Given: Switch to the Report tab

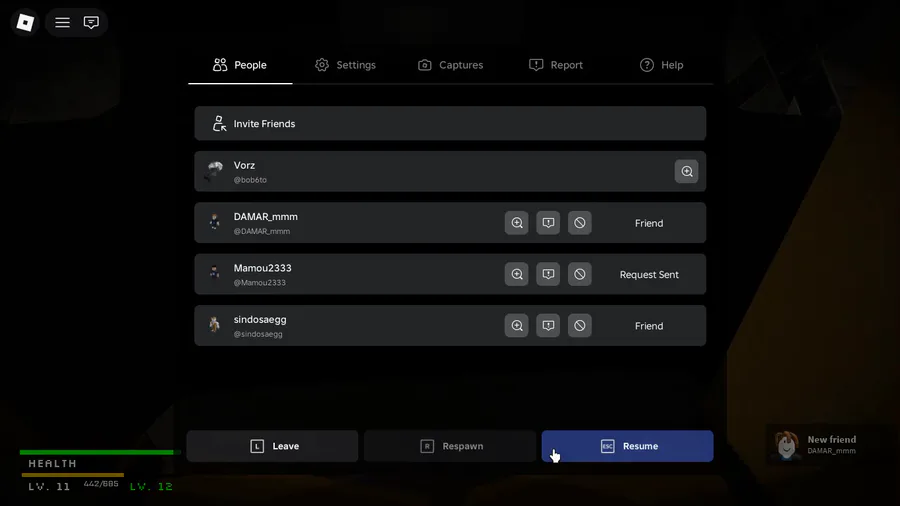Looking at the screenshot, I should pos(556,65).
